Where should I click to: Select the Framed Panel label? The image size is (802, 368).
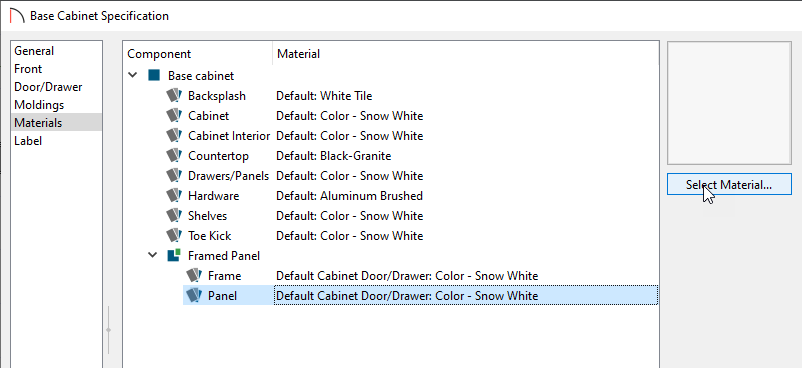[224, 255]
